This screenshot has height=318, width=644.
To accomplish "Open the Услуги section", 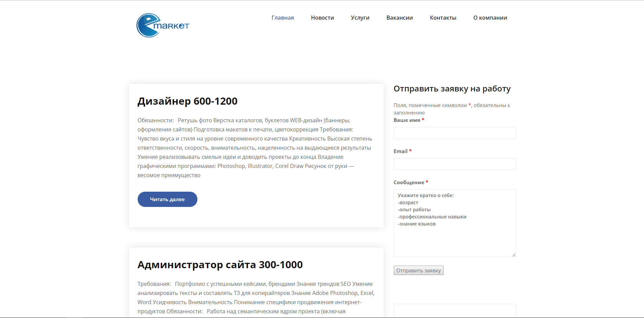I will [x=360, y=18].
